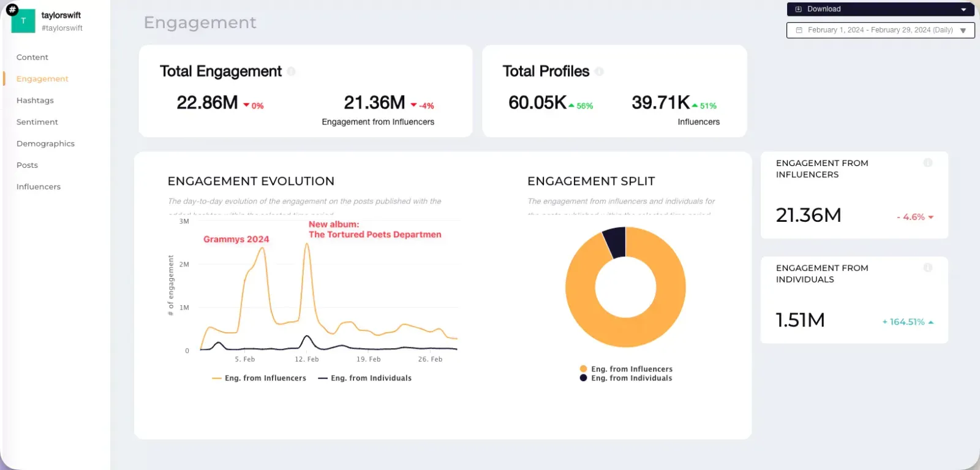Click the red down arrow next to -4%

point(413,105)
